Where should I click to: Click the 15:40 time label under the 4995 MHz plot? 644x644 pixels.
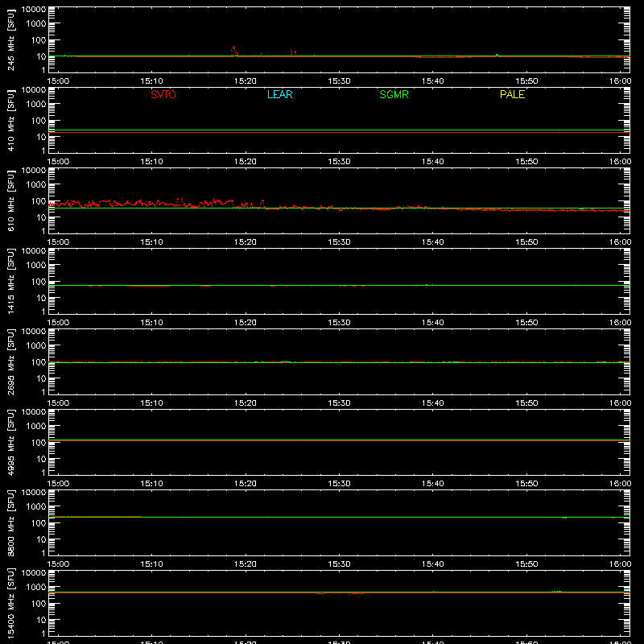tap(433, 484)
